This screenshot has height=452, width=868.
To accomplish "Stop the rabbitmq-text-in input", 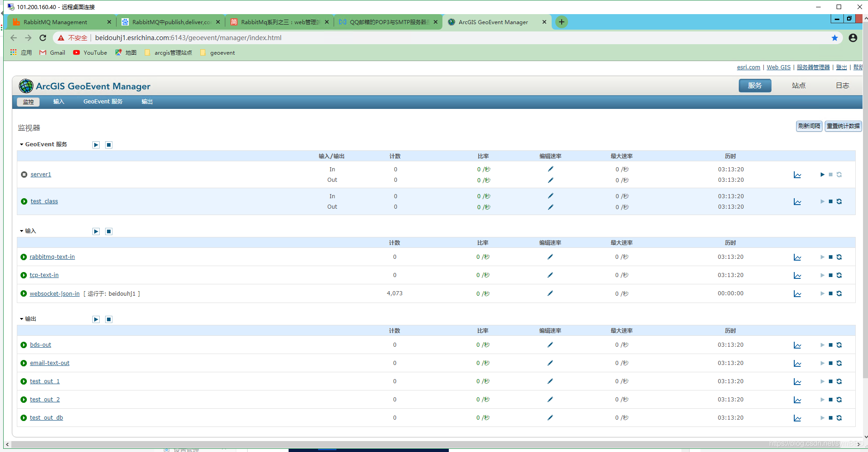I will point(831,257).
